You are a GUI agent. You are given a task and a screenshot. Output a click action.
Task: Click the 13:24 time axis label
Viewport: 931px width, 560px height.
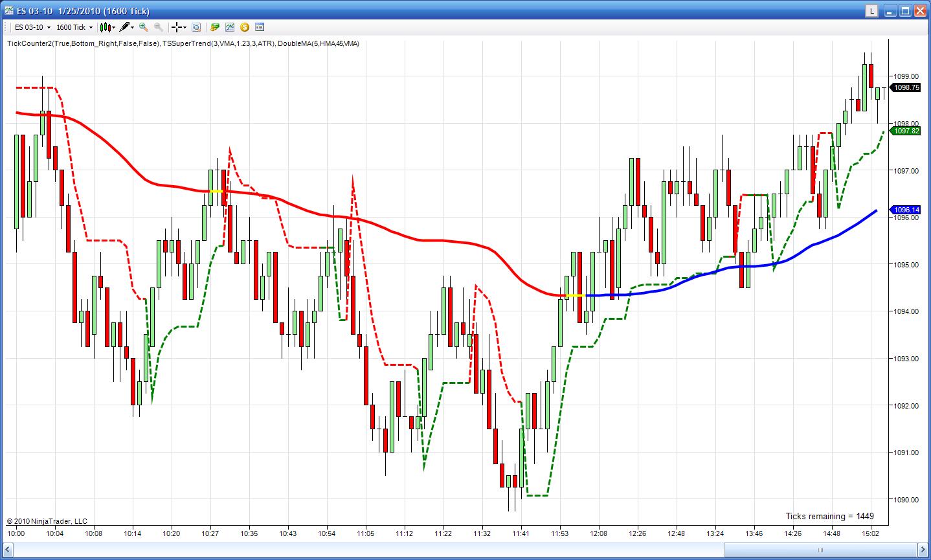tap(715, 534)
